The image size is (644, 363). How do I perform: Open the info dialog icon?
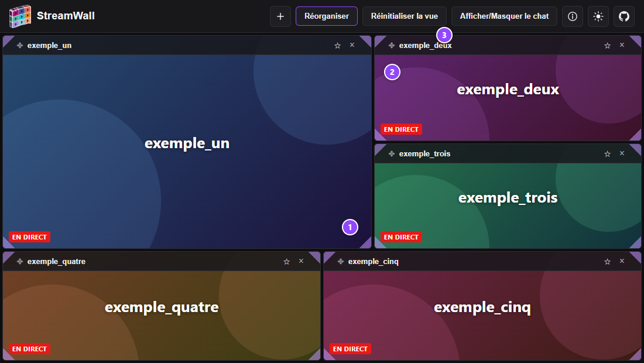pyautogui.click(x=572, y=16)
